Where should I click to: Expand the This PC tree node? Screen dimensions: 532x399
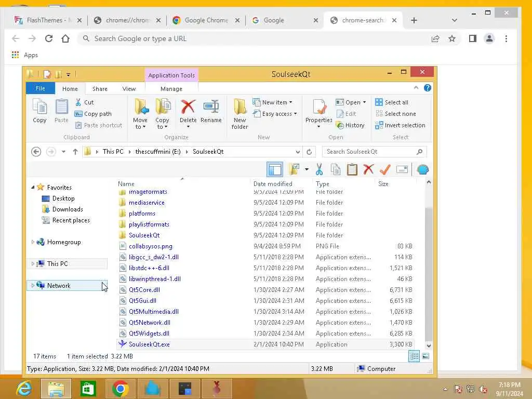click(33, 263)
